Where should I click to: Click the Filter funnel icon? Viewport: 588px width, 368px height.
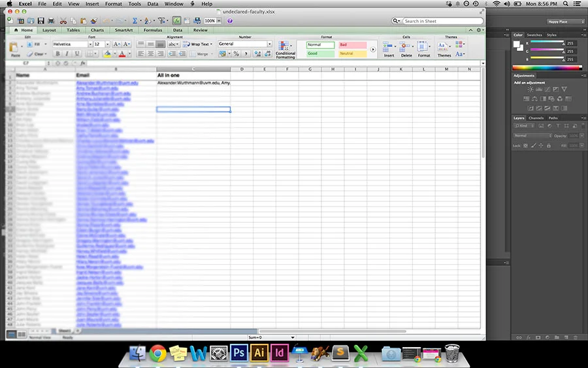click(161, 21)
